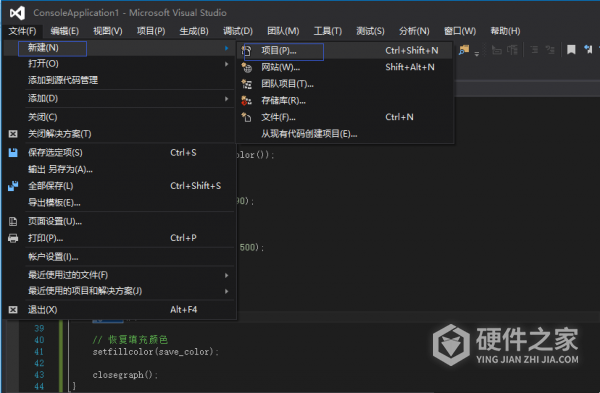The height and width of the screenshot is (393, 600).
Task: Choose 导出模板(E)...
Action: pos(119,203)
